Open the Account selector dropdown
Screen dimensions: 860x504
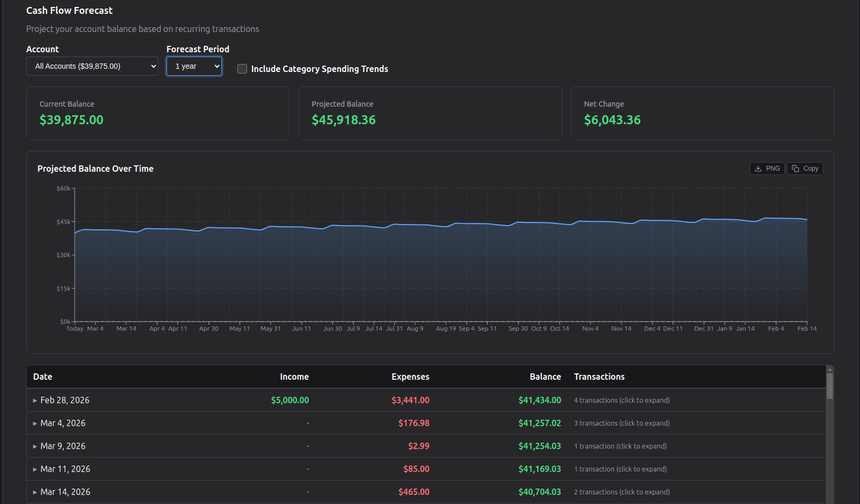pyautogui.click(x=92, y=66)
